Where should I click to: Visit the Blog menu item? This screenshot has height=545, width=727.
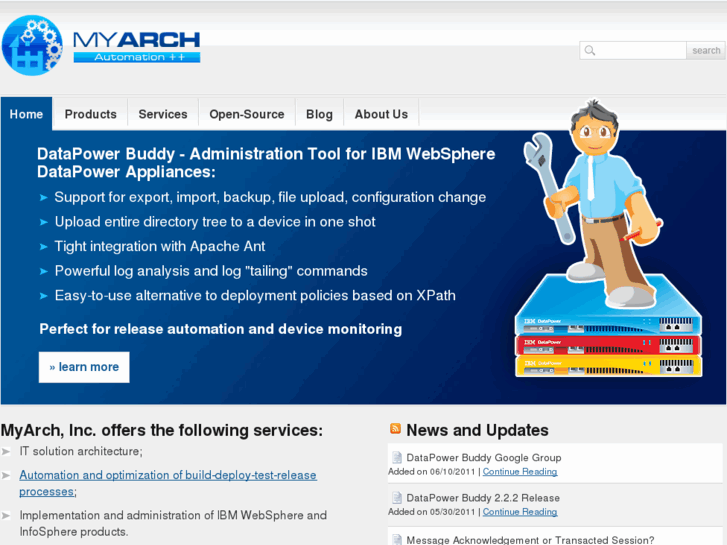point(319,114)
